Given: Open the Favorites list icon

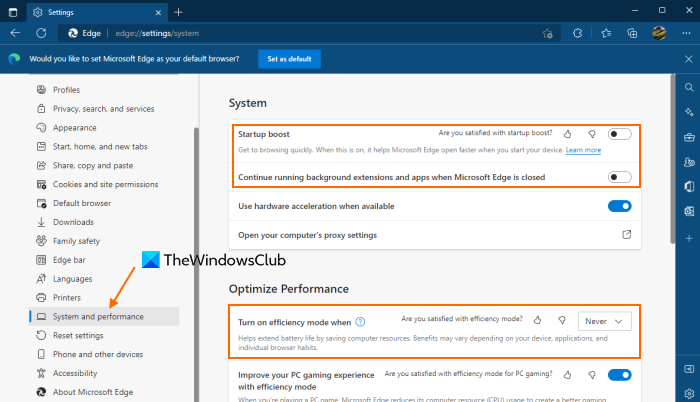Looking at the screenshot, I should 606,33.
